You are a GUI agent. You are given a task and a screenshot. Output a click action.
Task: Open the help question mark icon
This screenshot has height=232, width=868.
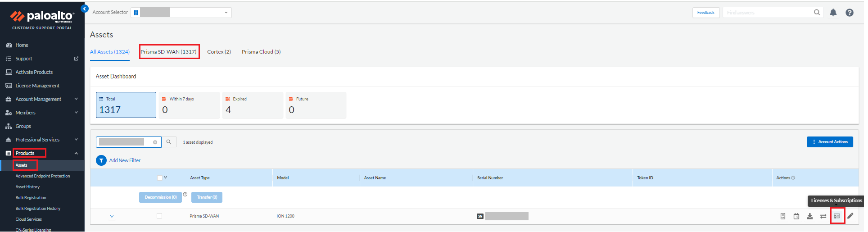point(850,13)
